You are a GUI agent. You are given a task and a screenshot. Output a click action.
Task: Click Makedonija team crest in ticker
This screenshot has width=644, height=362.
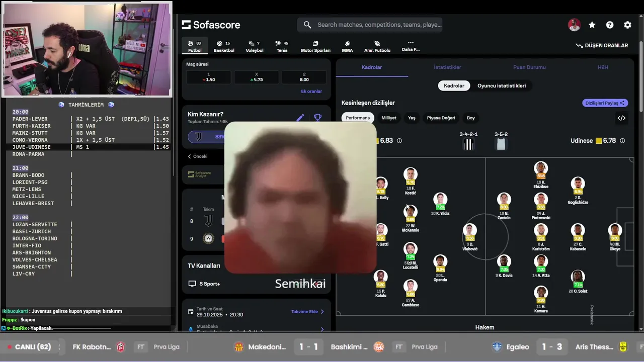pos(239,347)
